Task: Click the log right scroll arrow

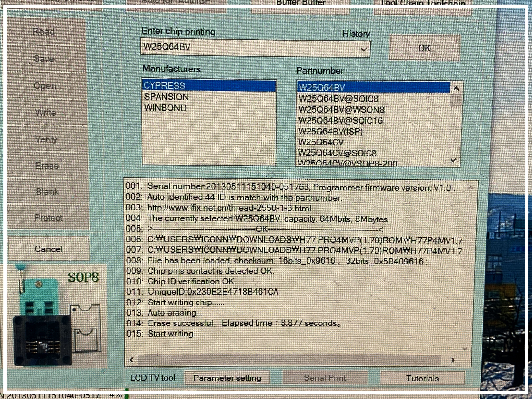Action: click(x=453, y=360)
